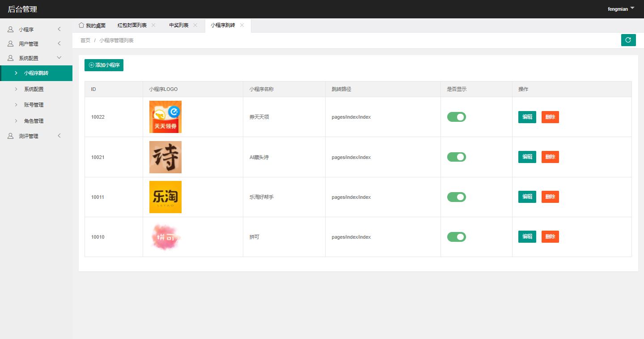Click the user icon beside 小程序 menu
Screen dimensions: 644x339
(x=10, y=30)
